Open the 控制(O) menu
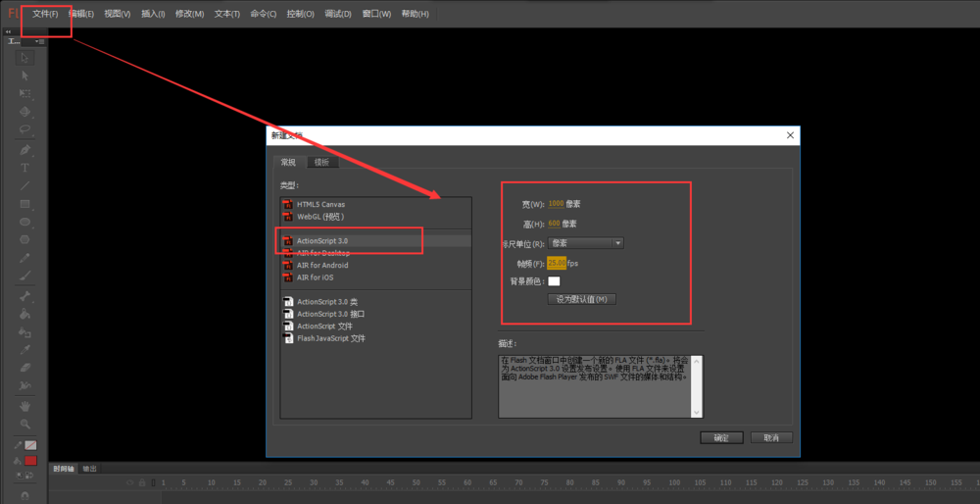 pos(301,14)
